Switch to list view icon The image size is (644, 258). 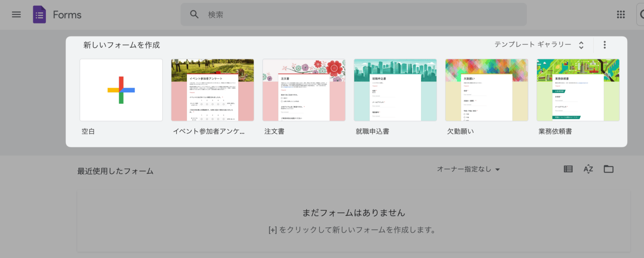(x=568, y=169)
